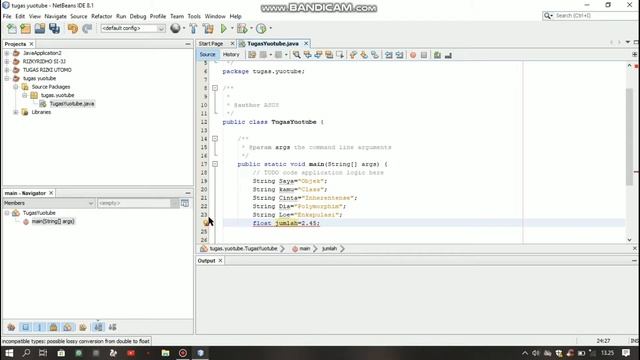The image size is (640, 360).
Task: Click the Next Bookmark icon
Action: 364,55
